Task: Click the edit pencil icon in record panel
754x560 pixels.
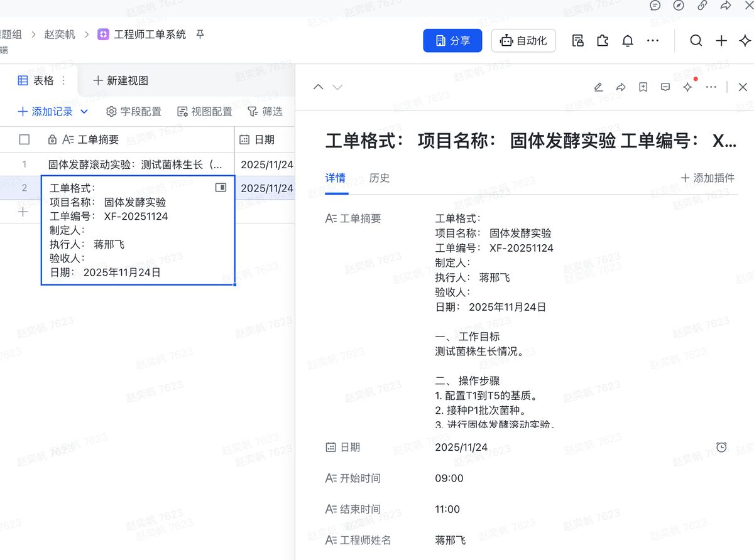Action: click(598, 87)
